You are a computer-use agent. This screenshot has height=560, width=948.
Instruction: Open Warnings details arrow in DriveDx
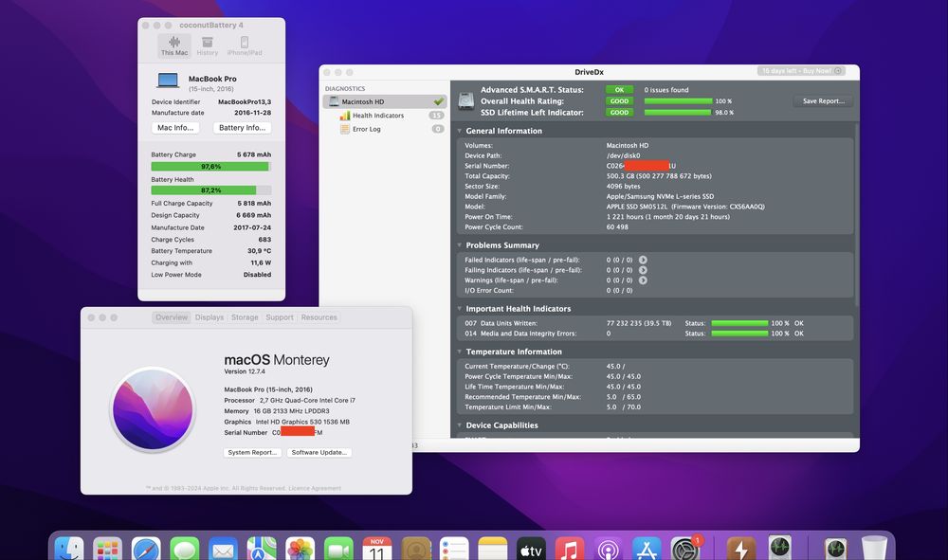643,280
